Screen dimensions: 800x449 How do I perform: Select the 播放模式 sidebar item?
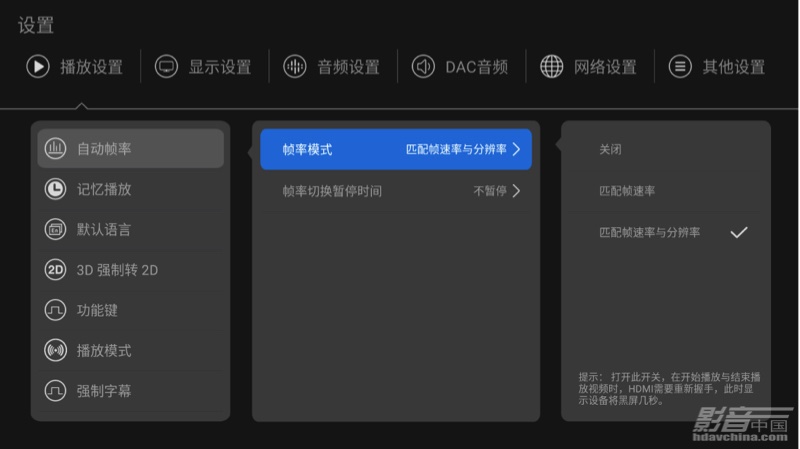pyautogui.click(x=104, y=351)
